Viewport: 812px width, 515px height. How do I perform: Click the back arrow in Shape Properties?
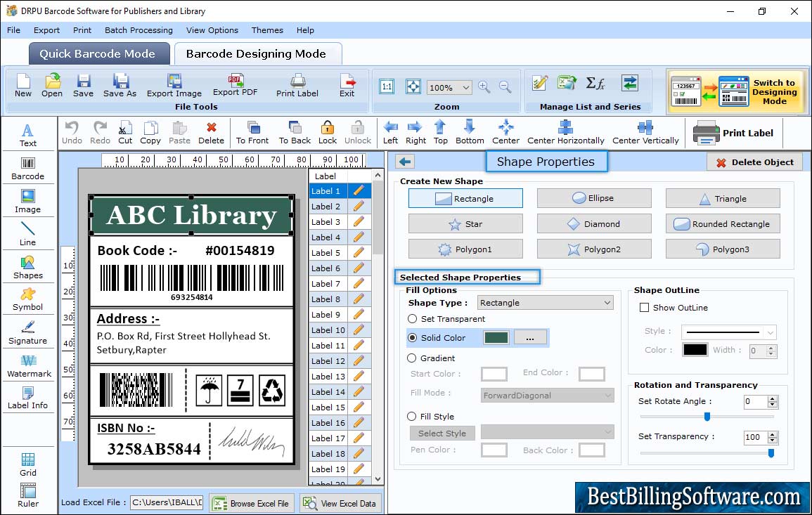[x=405, y=162]
